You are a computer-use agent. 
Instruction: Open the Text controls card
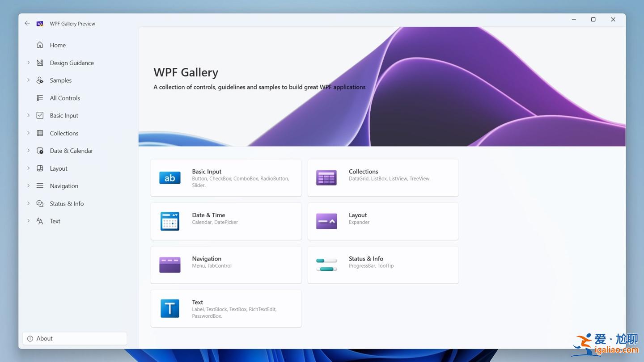pos(226,308)
